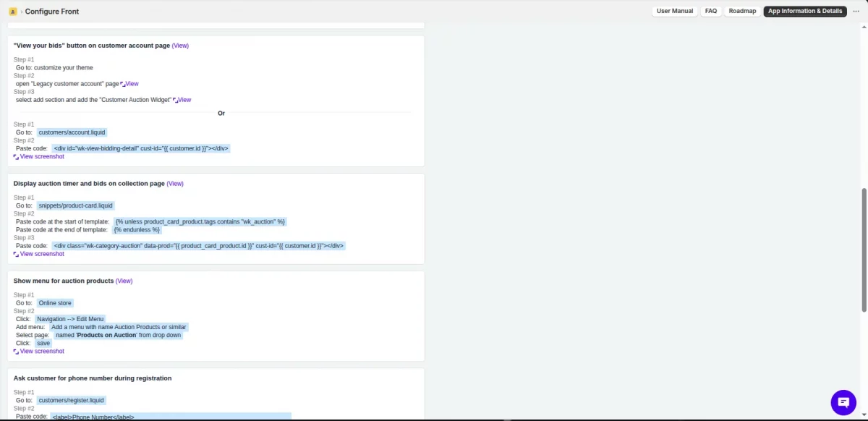The height and width of the screenshot is (421, 868).
Task: Open (View) link next to Display auction timer heading
Action: tap(175, 184)
